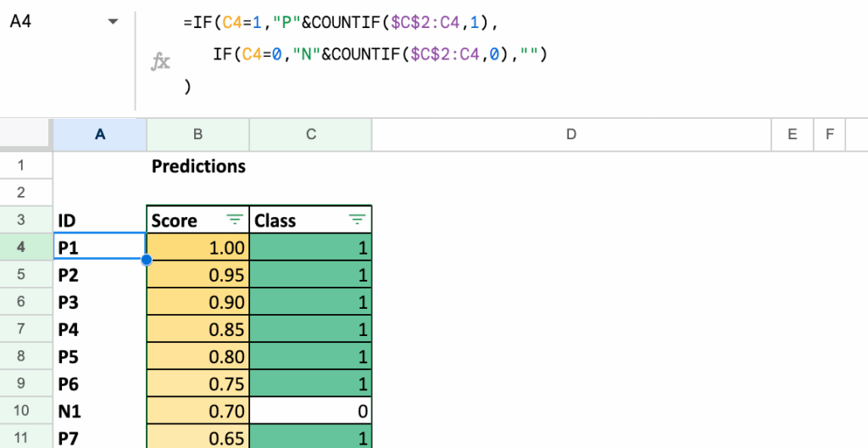868x448 pixels.
Task: Click the blue fill handle dot
Action: (147, 260)
